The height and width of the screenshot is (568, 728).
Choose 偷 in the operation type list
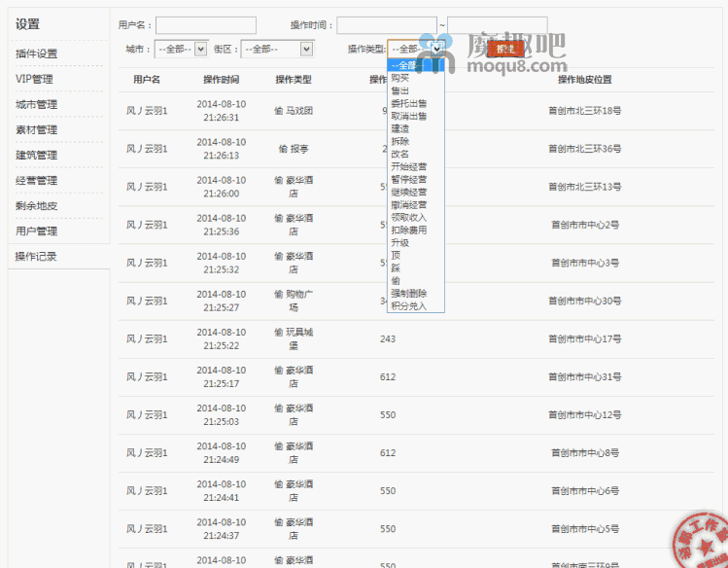416,280
